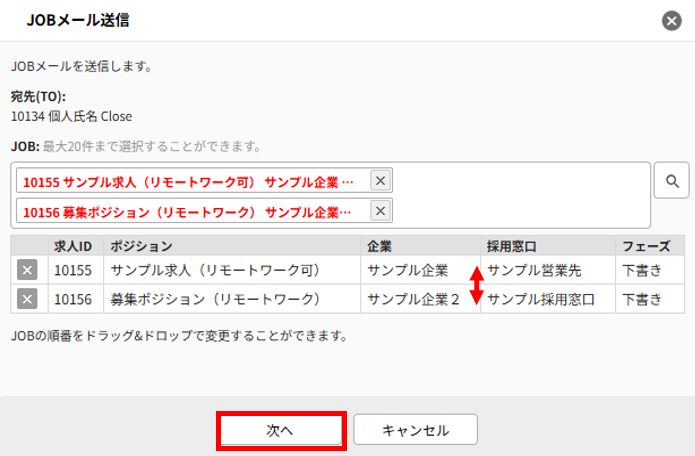The height and width of the screenshot is (456, 695).
Task: Click the キャンセル button
Action: pyautogui.click(x=415, y=430)
